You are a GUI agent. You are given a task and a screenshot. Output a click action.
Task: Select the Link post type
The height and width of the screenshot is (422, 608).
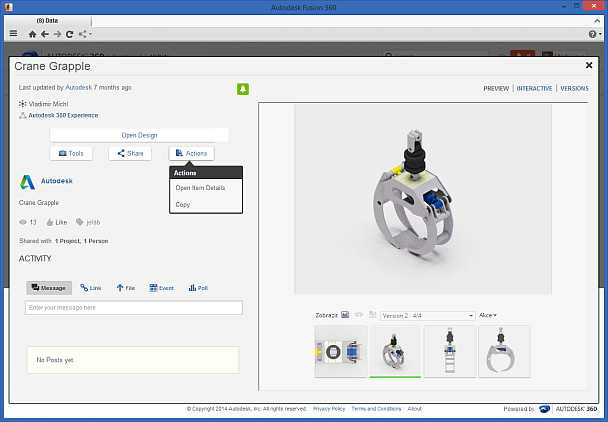(x=91, y=288)
